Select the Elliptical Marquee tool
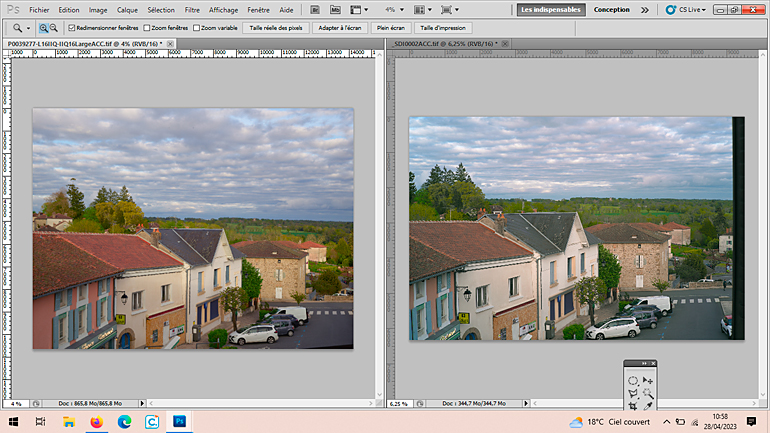 (633, 381)
